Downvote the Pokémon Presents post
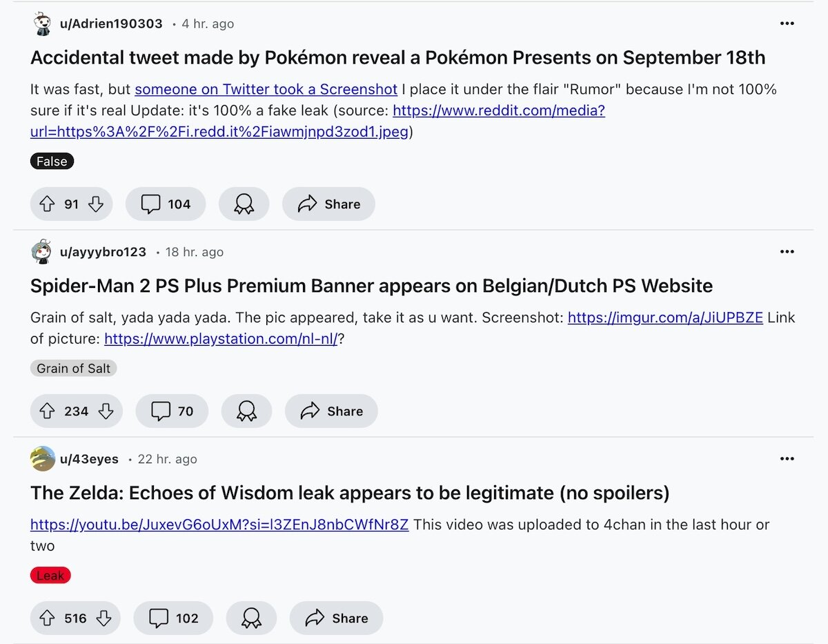828x644 pixels. click(x=97, y=204)
